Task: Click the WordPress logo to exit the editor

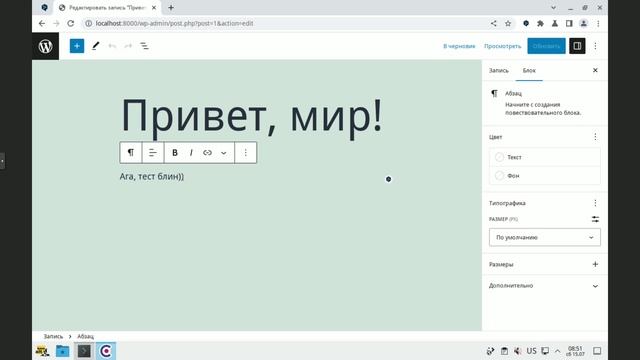Action: pyautogui.click(x=45, y=46)
